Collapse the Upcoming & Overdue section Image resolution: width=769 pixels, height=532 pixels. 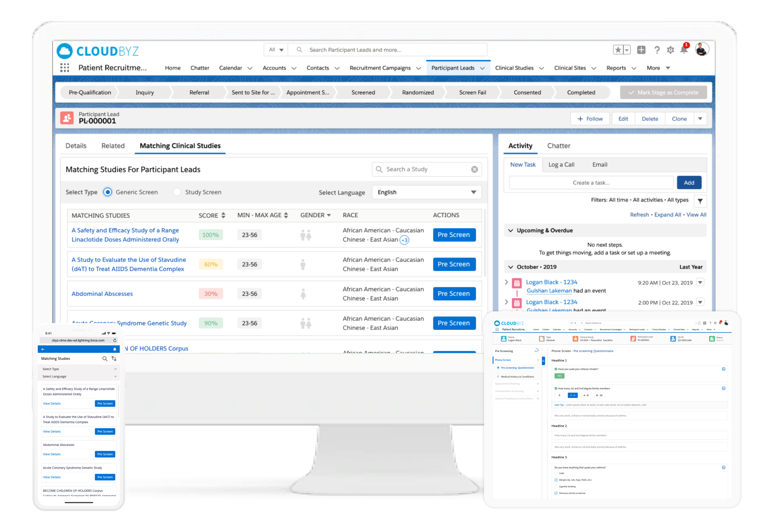pos(510,230)
